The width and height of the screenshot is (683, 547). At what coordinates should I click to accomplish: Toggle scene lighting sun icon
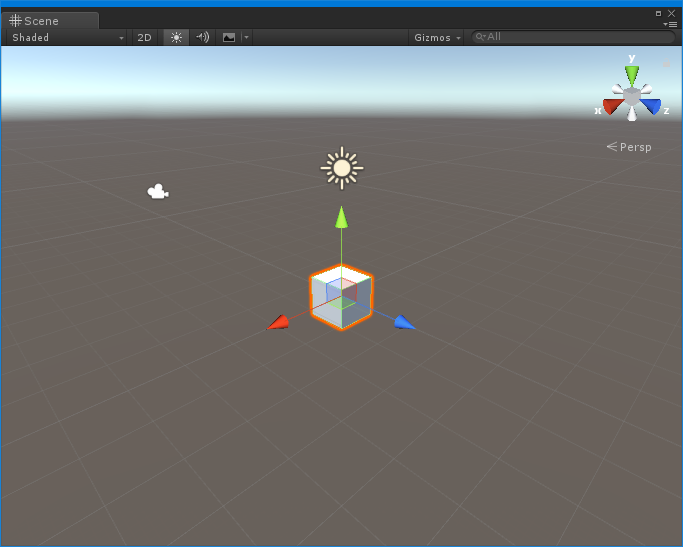176,37
